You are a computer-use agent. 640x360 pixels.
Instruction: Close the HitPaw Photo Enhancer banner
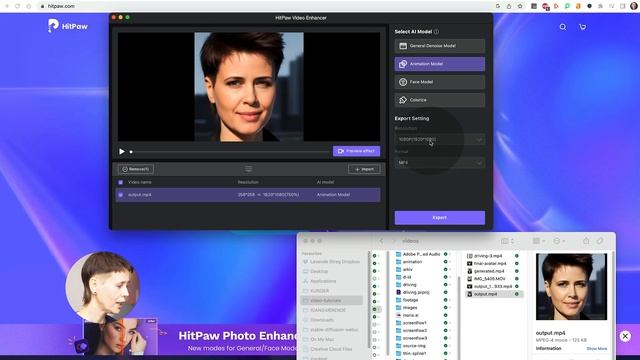[x=625, y=336]
